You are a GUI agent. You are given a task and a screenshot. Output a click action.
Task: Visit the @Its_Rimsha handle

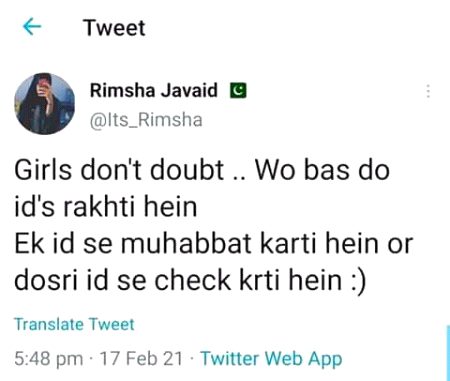pyautogui.click(x=146, y=120)
